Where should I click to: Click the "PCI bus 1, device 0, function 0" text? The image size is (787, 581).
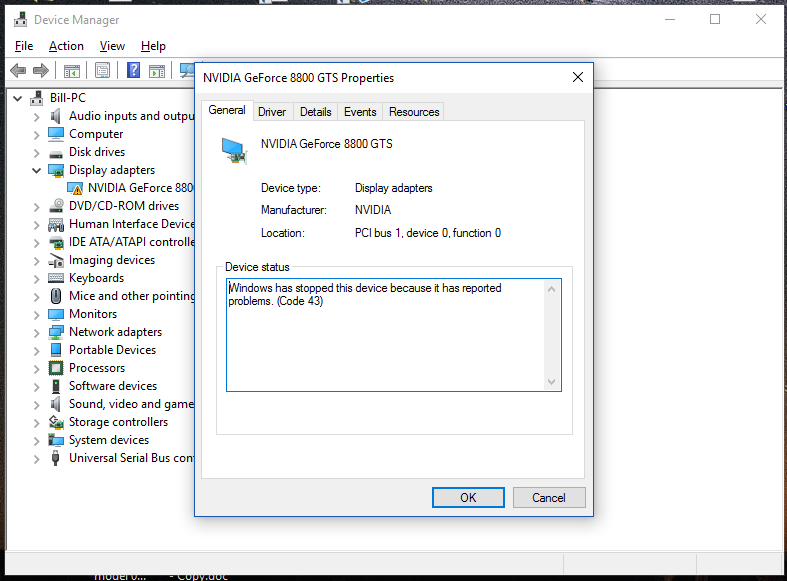(x=428, y=233)
